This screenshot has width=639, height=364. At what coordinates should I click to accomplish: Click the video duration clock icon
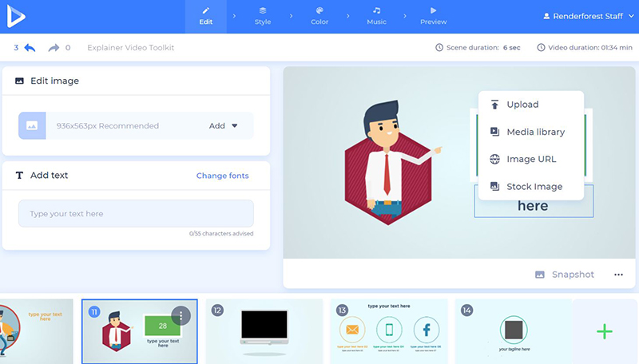coord(541,48)
